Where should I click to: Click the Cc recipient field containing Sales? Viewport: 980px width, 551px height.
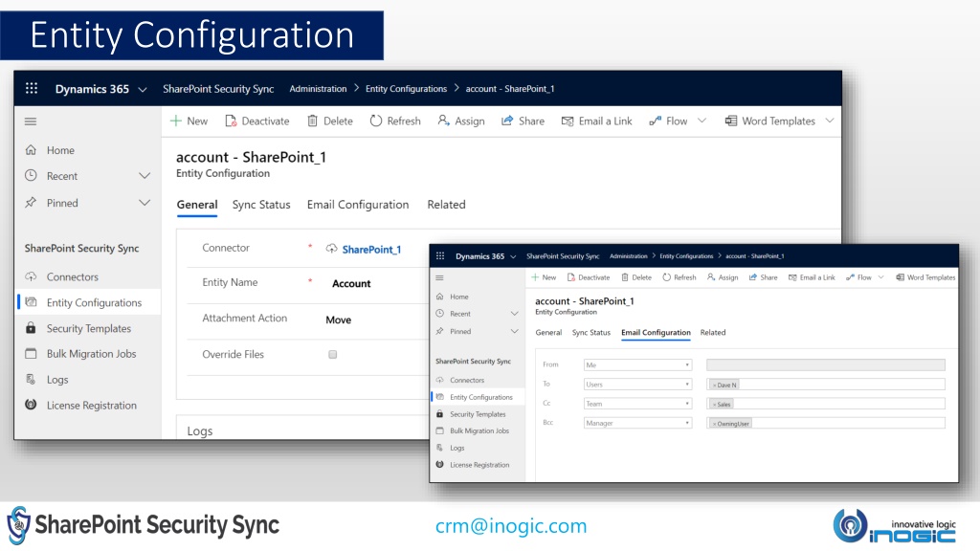click(826, 404)
